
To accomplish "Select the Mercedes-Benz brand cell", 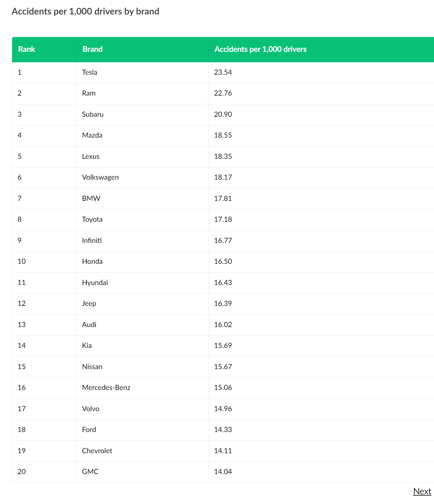I will 106,388.
